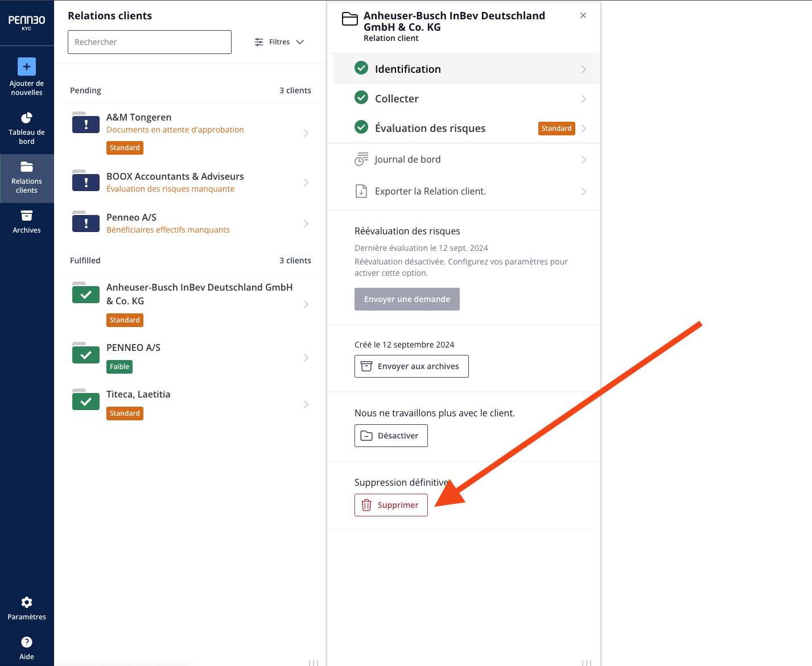Click Envoyer aux archives button

tap(411, 366)
